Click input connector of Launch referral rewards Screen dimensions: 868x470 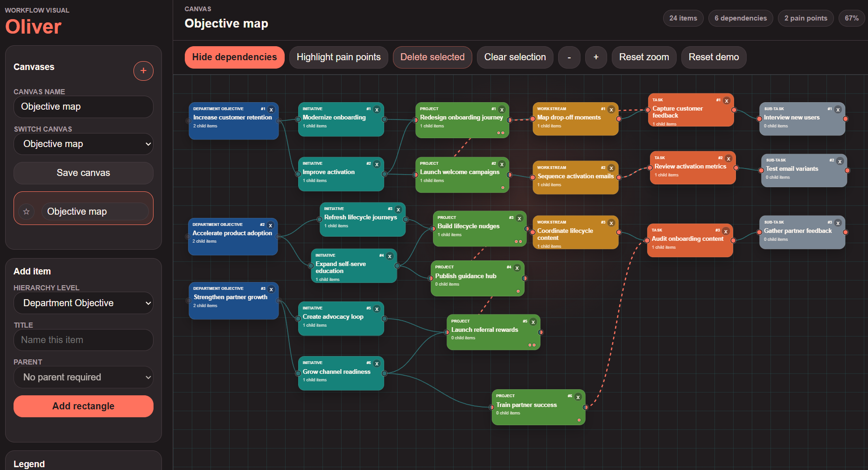point(447,332)
